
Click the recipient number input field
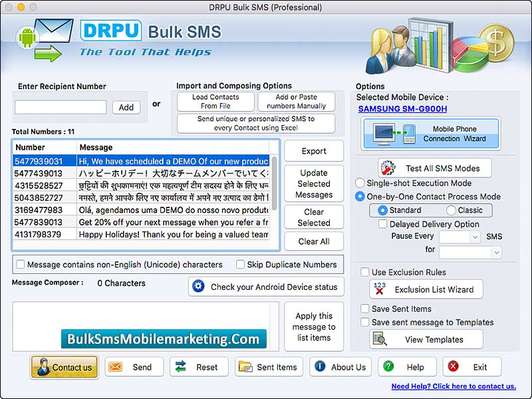click(x=60, y=106)
